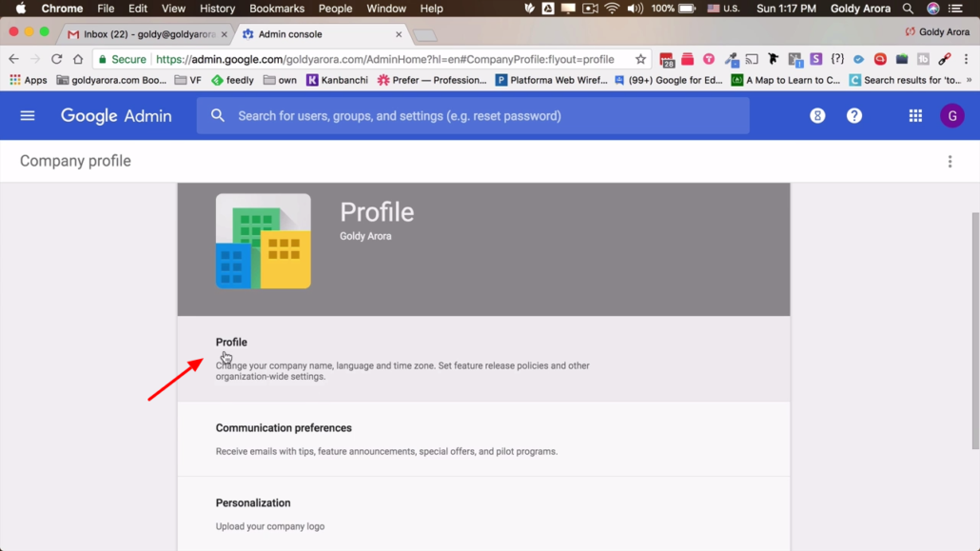Close the Gmail Inbox tab
This screenshot has width=980, height=551.
[x=225, y=34]
